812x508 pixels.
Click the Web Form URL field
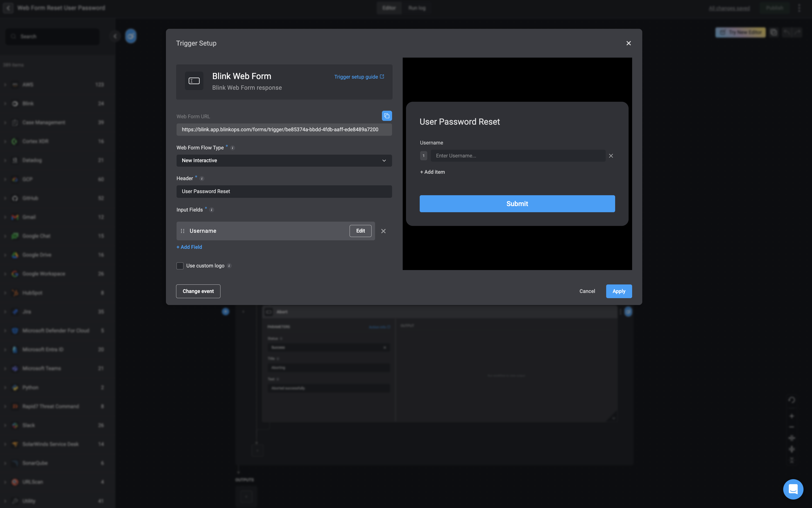(284, 130)
